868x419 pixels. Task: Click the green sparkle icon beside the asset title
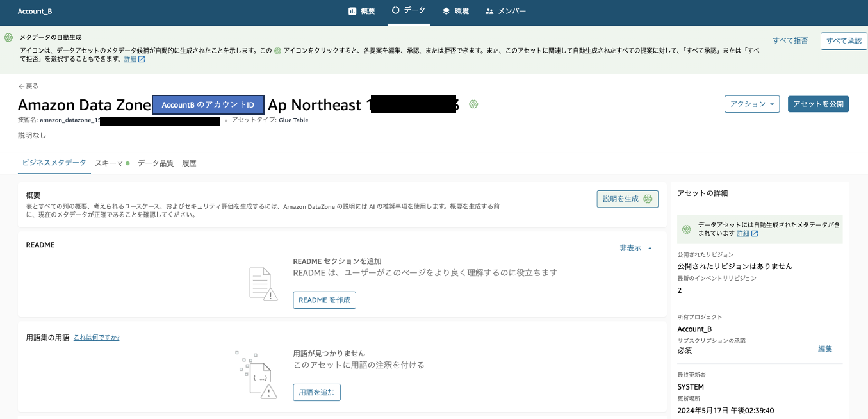[473, 104]
